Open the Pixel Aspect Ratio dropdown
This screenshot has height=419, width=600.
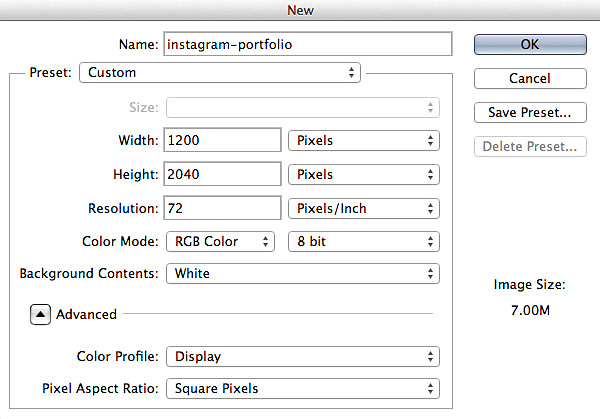click(302, 388)
